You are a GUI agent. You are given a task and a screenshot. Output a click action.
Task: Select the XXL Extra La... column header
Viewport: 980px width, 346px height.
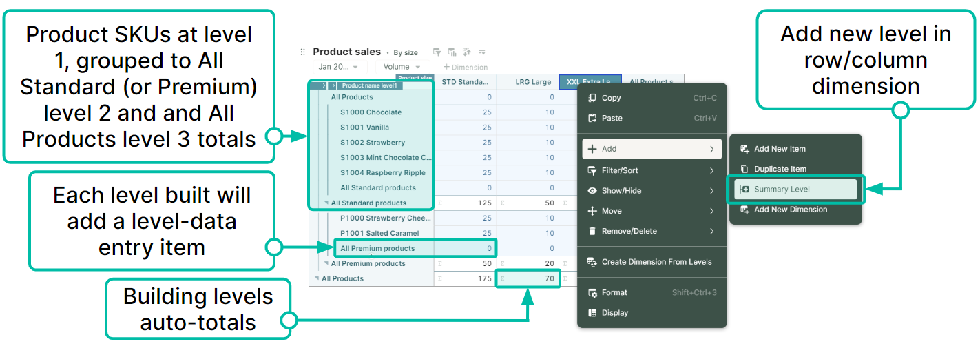click(x=590, y=82)
